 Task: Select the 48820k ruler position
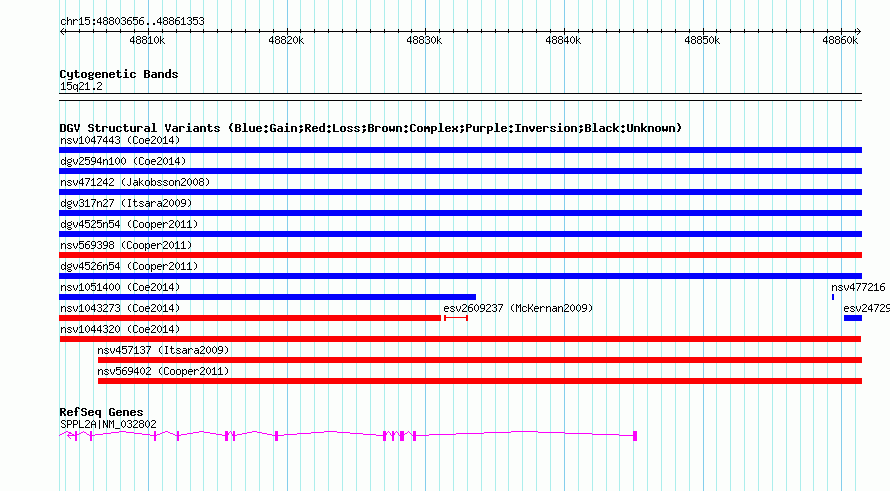click(x=286, y=40)
